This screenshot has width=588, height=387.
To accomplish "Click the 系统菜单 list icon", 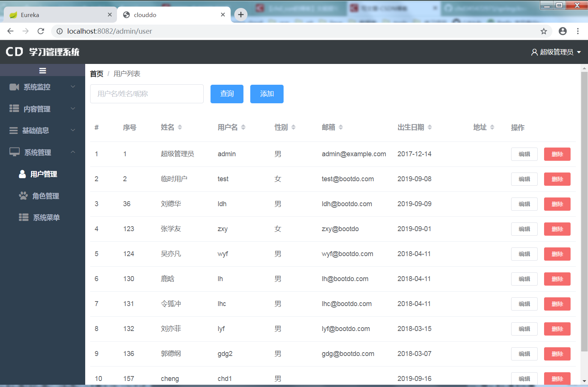I will coord(23,217).
